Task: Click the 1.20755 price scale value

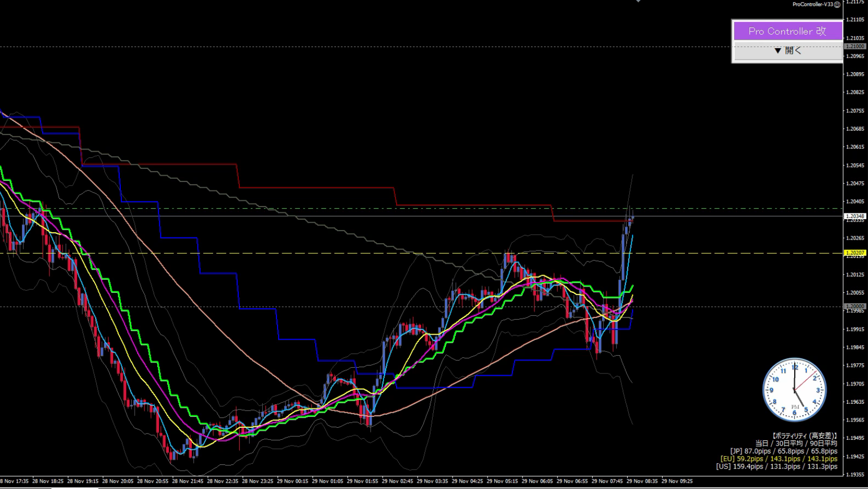Action: [x=855, y=111]
